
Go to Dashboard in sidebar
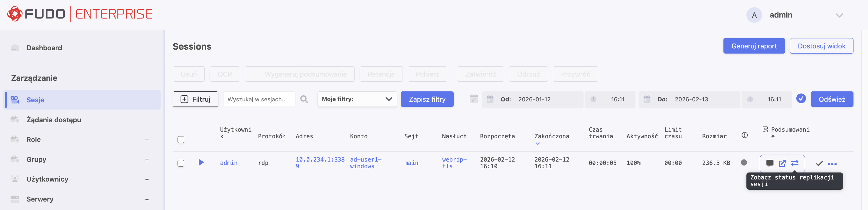click(x=44, y=48)
